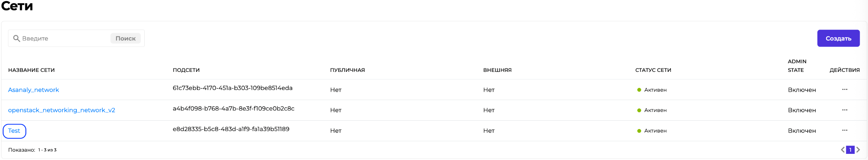Click the Статус сети column header

[x=653, y=70]
